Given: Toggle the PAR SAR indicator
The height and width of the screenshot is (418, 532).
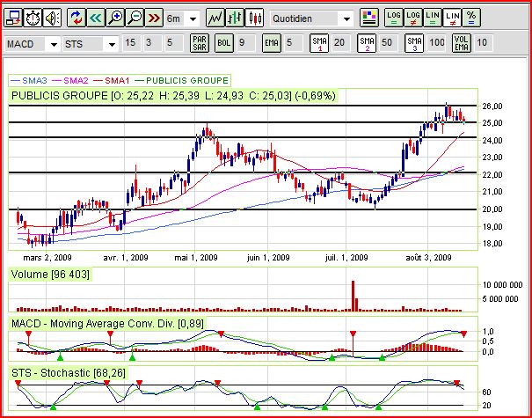Looking at the screenshot, I should [x=200, y=43].
